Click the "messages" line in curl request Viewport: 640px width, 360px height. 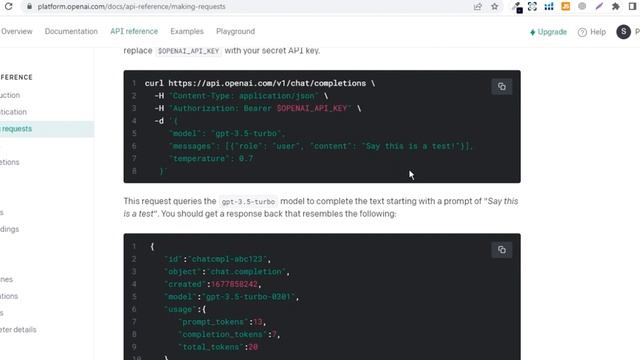coord(321,146)
